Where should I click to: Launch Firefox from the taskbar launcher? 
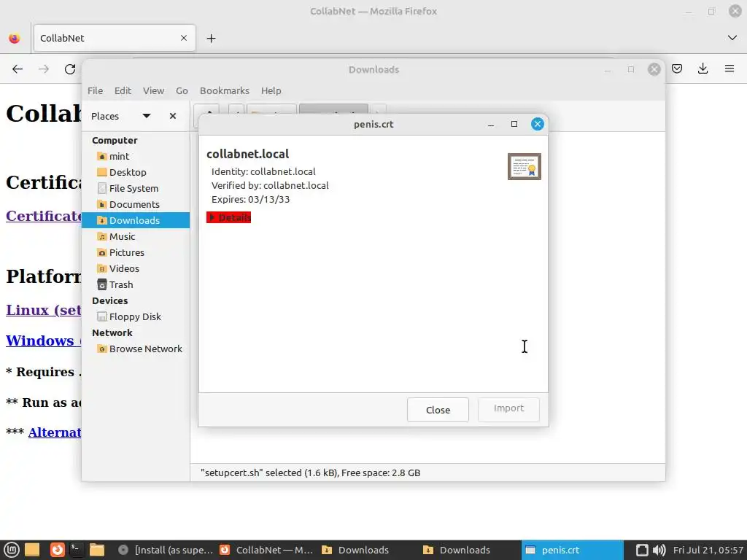click(x=57, y=550)
